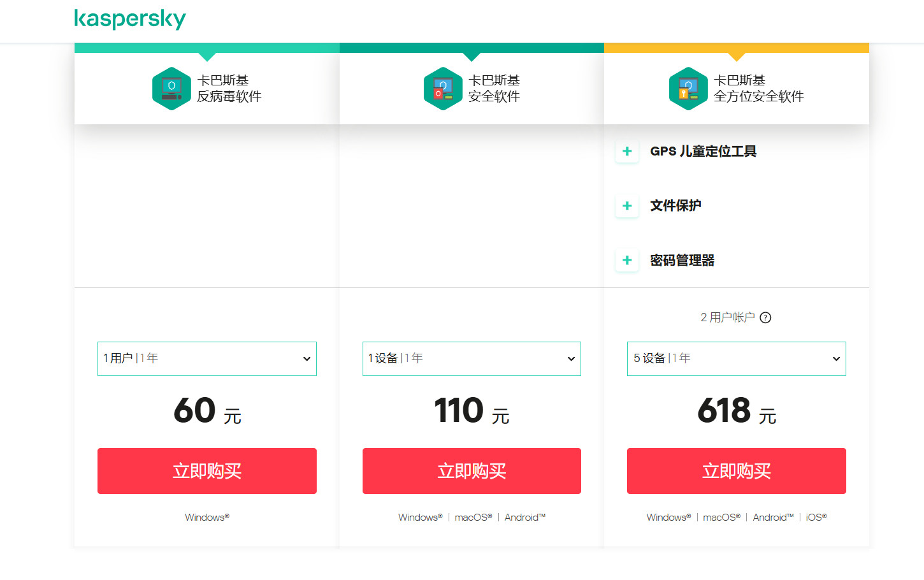Click the iOS label under the 618 元 plan
924x580 pixels.
coord(816,518)
